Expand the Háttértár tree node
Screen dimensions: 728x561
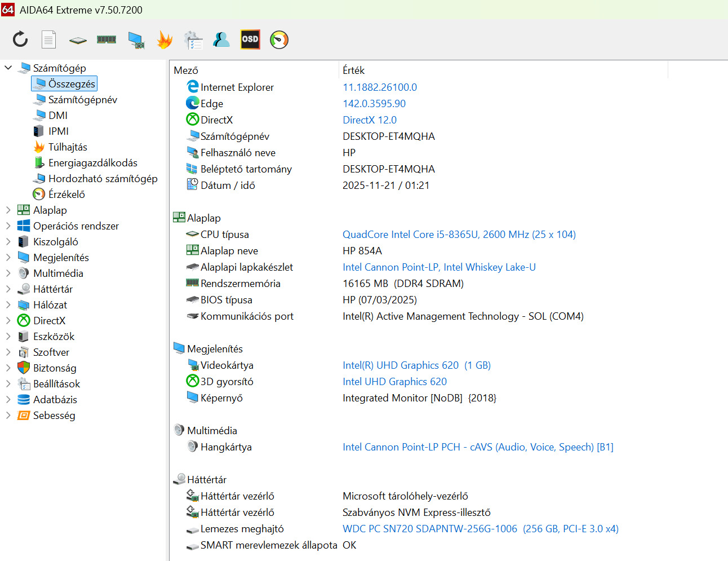[x=8, y=289]
